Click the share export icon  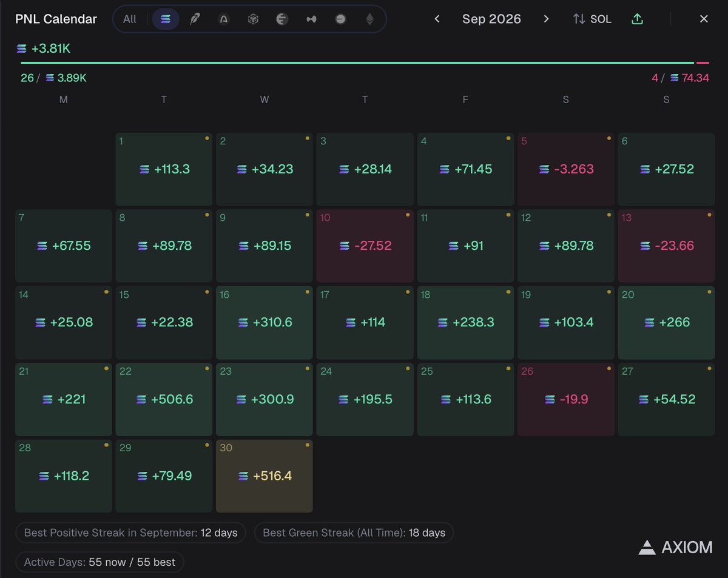click(x=637, y=19)
